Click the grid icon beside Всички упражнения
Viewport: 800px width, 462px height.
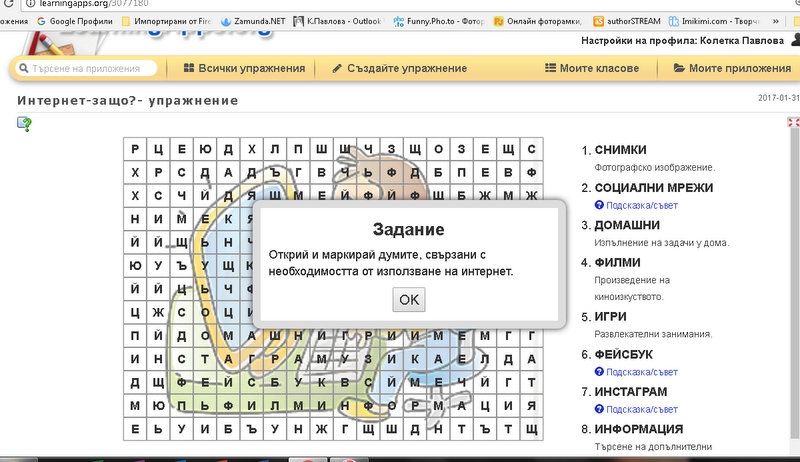click(x=189, y=68)
